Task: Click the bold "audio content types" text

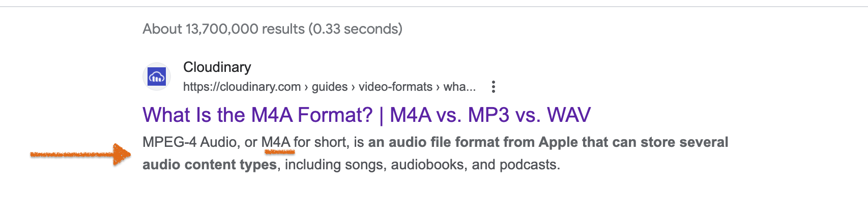Action: (x=210, y=165)
